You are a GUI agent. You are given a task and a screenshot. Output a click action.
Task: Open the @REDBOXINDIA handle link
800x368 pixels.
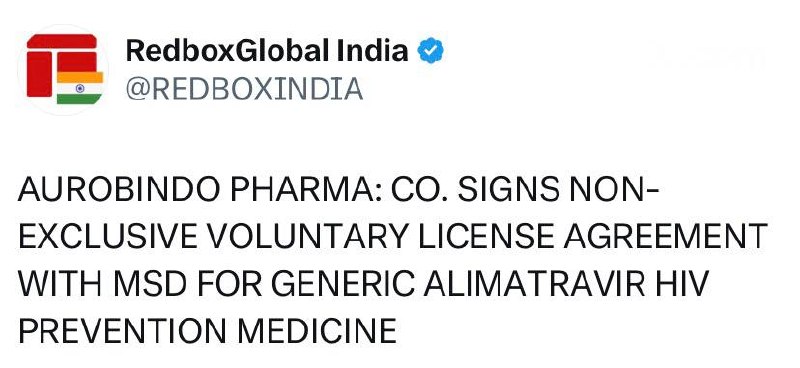tap(244, 89)
